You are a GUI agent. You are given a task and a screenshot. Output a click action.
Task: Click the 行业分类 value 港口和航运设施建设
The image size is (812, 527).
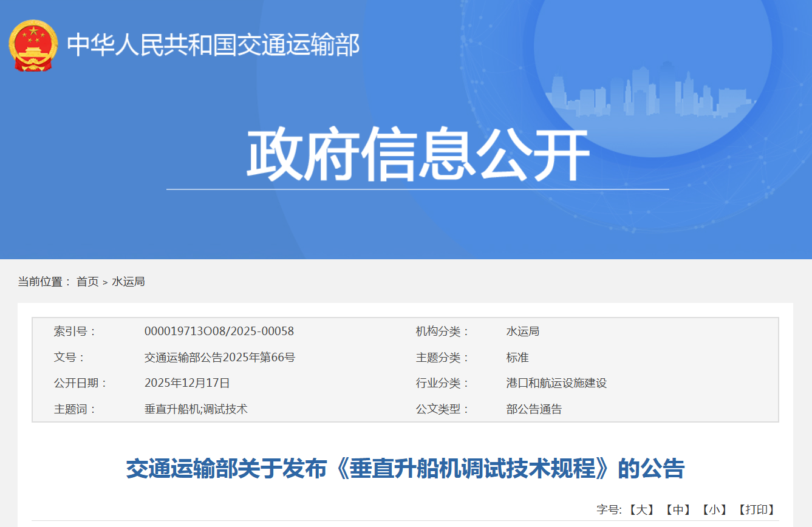pyautogui.click(x=556, y=383)
